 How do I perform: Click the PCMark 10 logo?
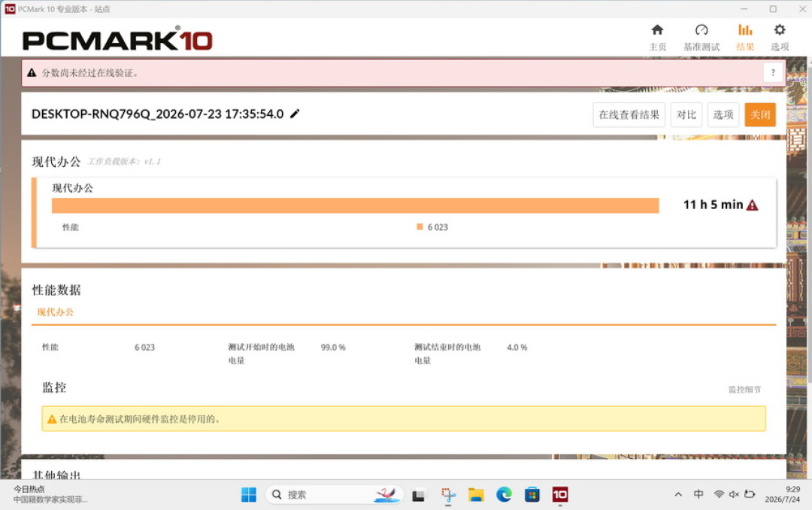(117, 39)
